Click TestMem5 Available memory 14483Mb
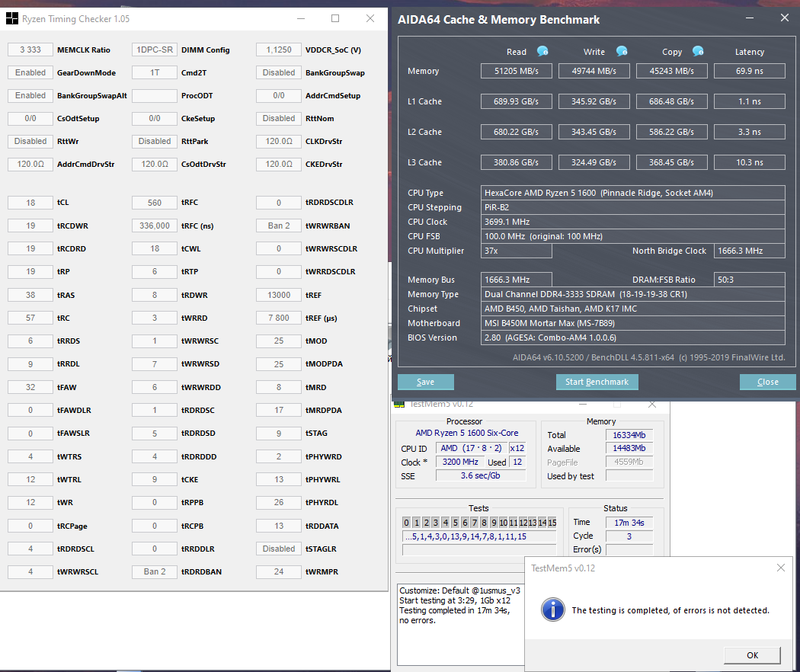The image size is (800, 672). [x=629, y=448]
